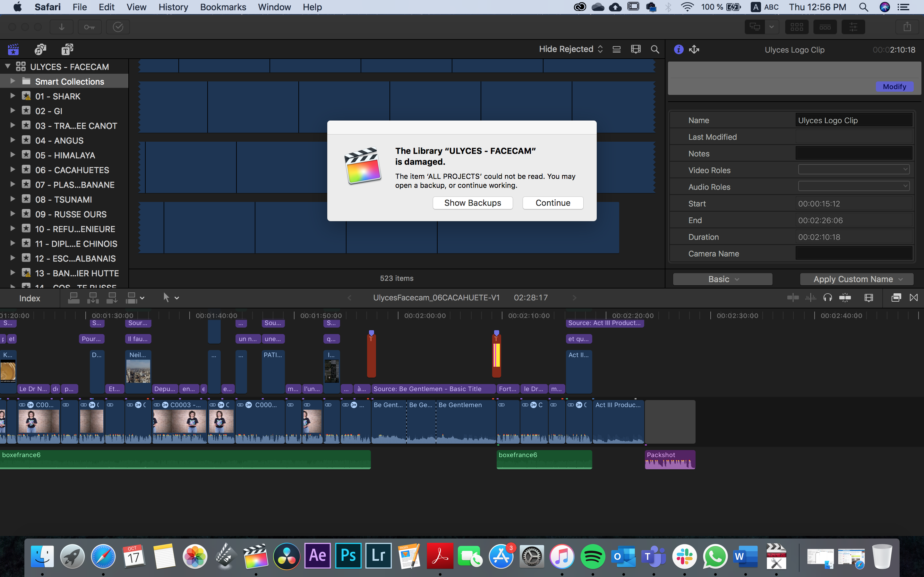924x577 pixels.
Task: Expand the 06 - CACAHUETES event
Action: 13,170
